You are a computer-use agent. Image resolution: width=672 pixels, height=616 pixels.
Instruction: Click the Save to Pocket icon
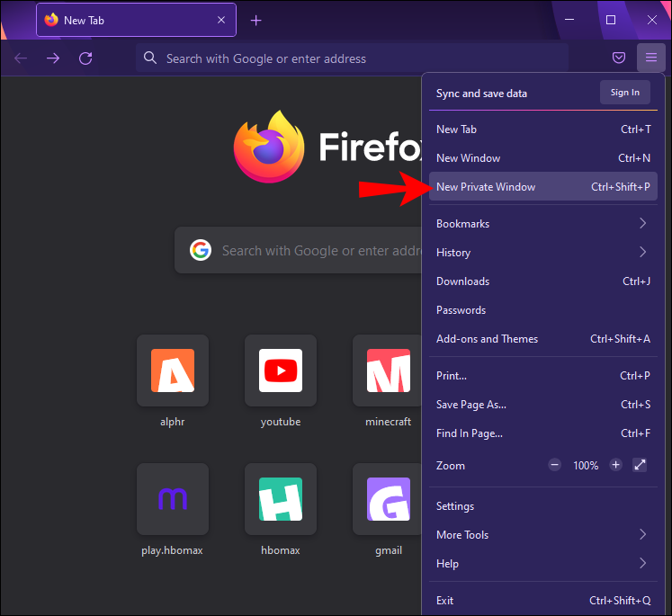point(618,58)
